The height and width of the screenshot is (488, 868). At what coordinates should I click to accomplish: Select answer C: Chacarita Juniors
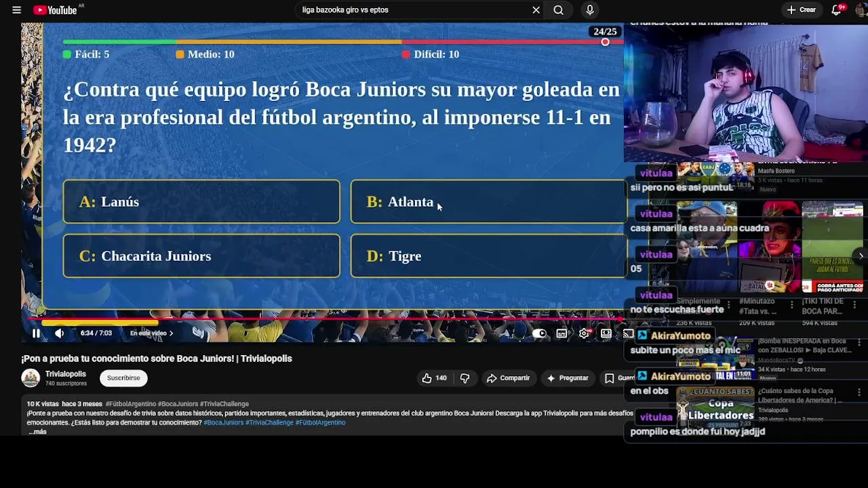click(x=201, y=256)
